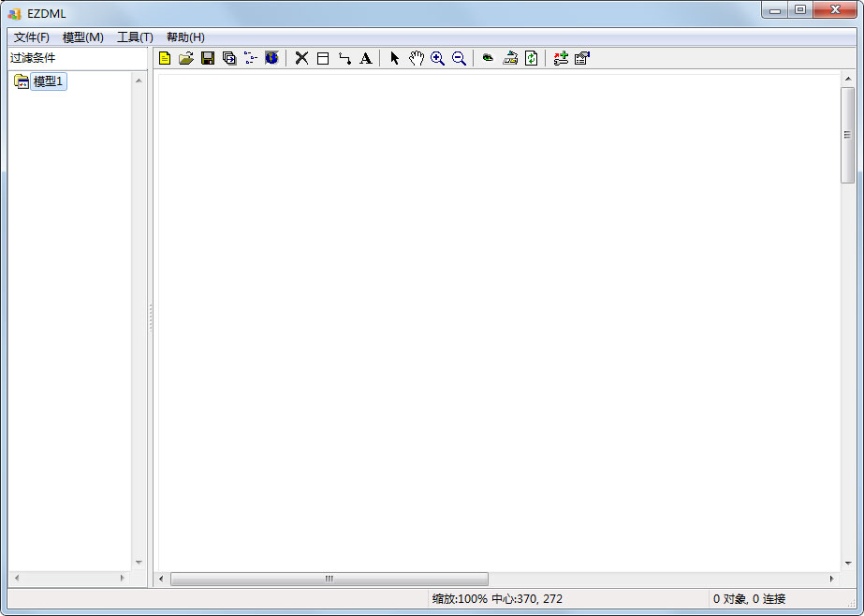The height and width of the screenshot is (616, 864).
Task: Click the green refresh icon in toolbar
Action: coord(531,58)
